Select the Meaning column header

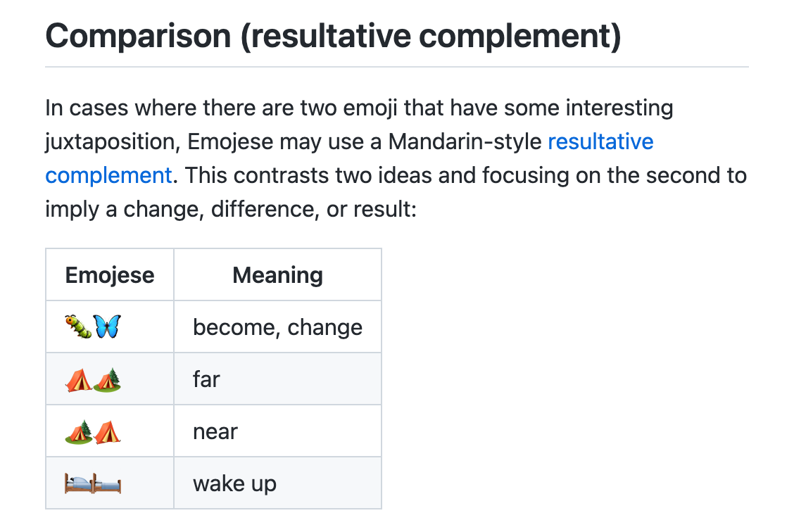tap(277, 275)
